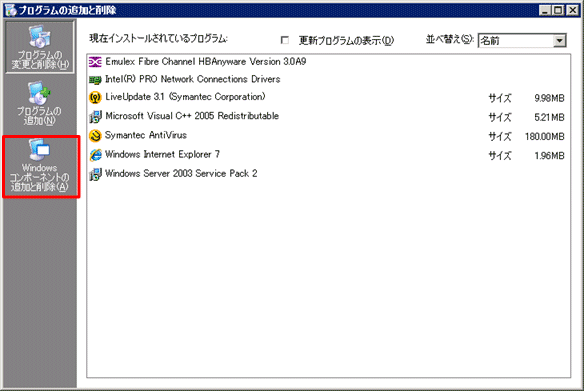
Task: Select Emulex Fibre Channel HBAnyware Version 3.0A9
Action: [x=206, y=62]
